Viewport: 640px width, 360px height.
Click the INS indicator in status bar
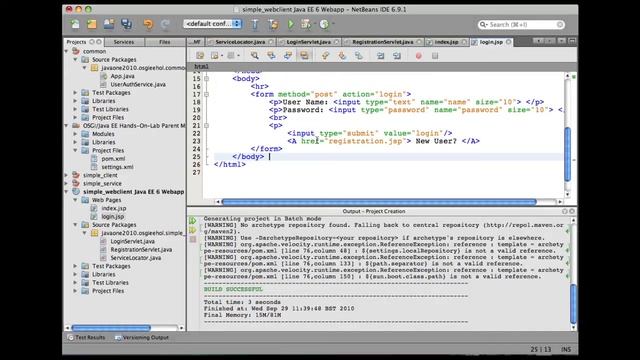[566, 349]
